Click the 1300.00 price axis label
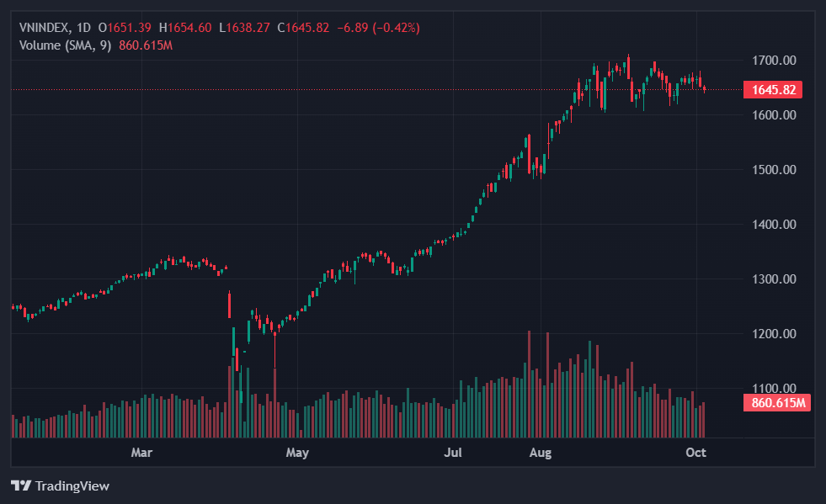 pos(775,279)
